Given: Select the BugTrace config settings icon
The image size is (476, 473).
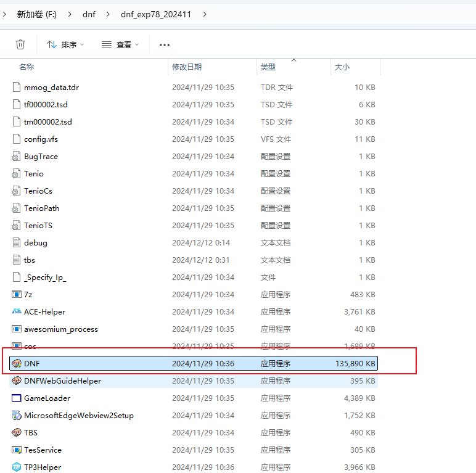Looking at the screenshot, I should click(x=16, y=157).
